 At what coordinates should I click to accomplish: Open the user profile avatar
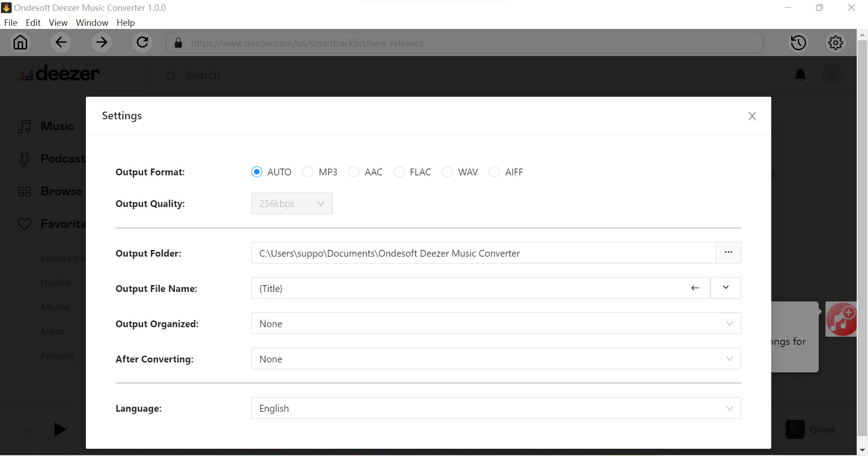coord(832,75)
